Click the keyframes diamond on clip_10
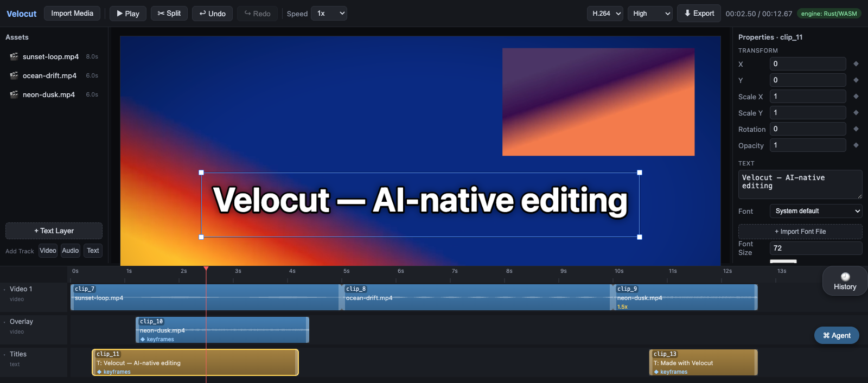 [143, 340]
